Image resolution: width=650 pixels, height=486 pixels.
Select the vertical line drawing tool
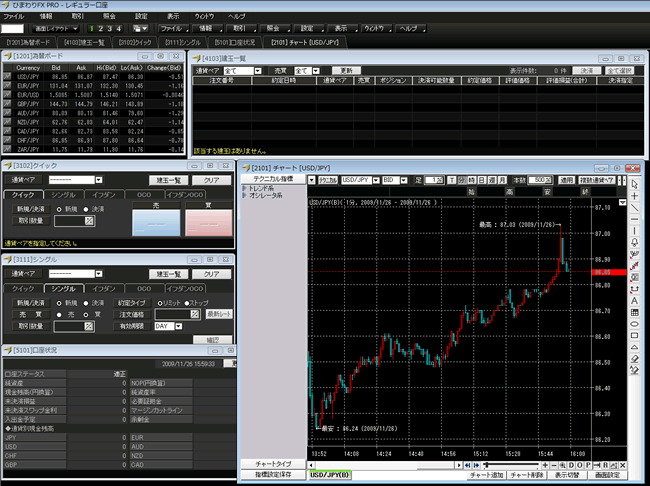coord(634,231)
